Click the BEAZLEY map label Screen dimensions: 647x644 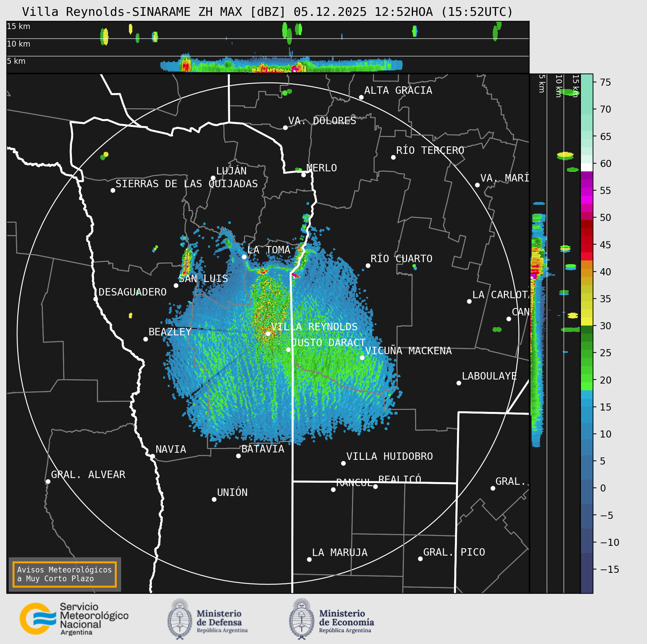pos(170,332)
